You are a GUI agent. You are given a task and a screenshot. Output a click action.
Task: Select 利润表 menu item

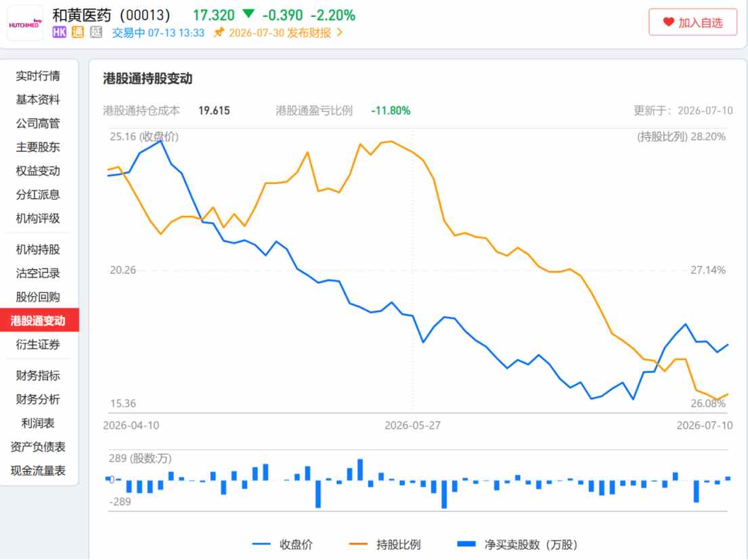[x=38, y=423]
